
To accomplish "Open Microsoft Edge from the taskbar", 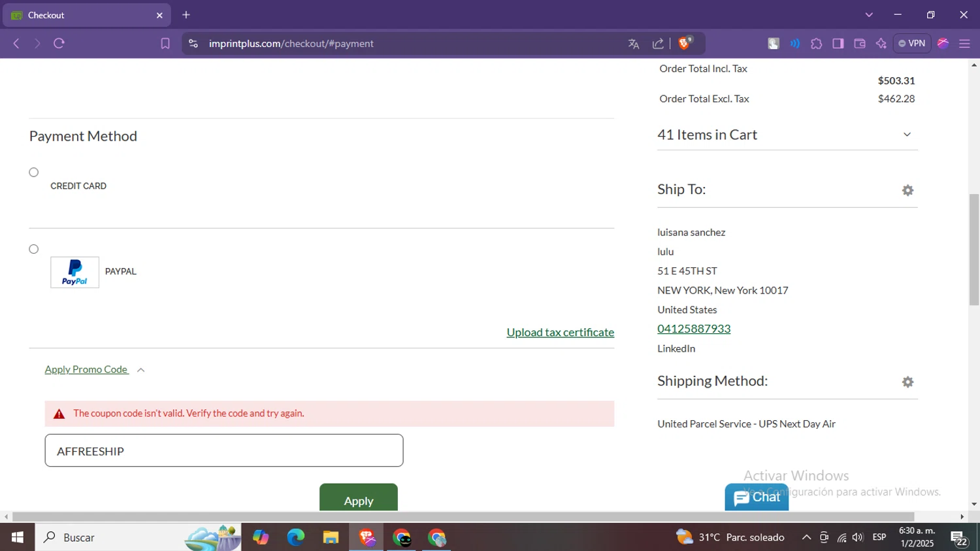I will coord(295,537).
